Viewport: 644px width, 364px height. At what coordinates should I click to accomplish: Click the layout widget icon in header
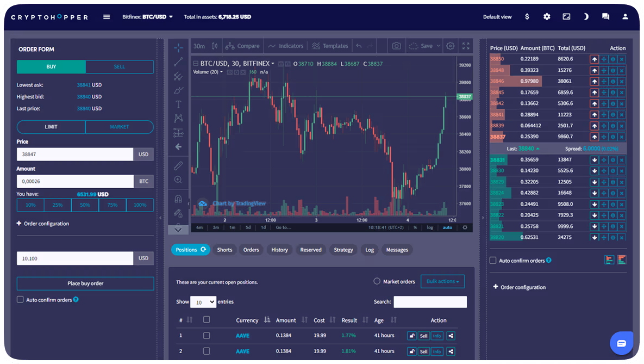[566, 17]
